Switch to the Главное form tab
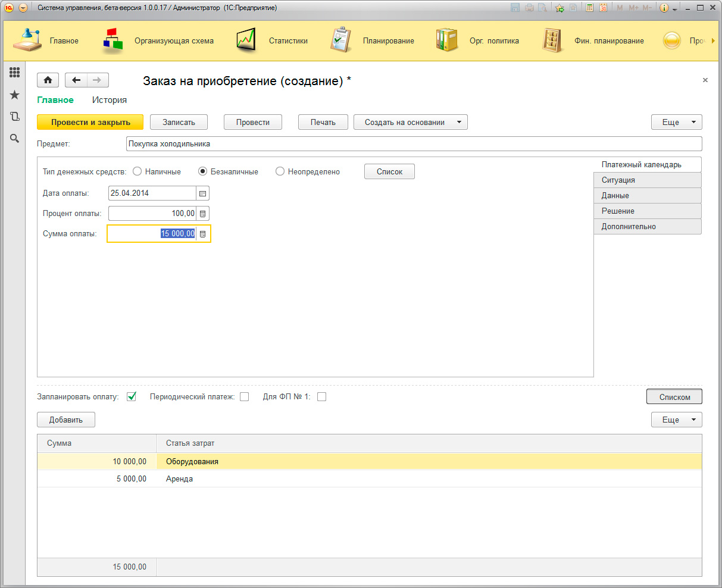 pos(55,100)
